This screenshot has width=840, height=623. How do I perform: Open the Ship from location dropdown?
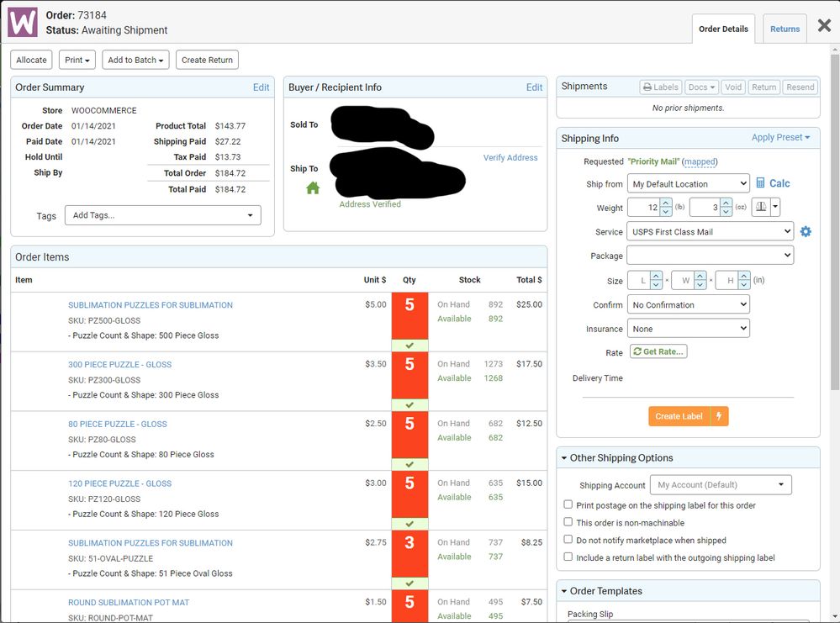point(688,184)
